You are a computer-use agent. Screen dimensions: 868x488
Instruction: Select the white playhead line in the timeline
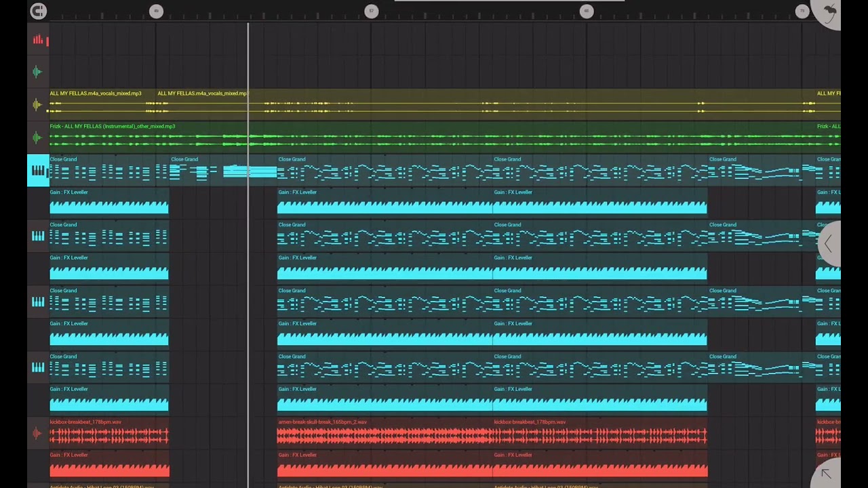click(248, 255)
